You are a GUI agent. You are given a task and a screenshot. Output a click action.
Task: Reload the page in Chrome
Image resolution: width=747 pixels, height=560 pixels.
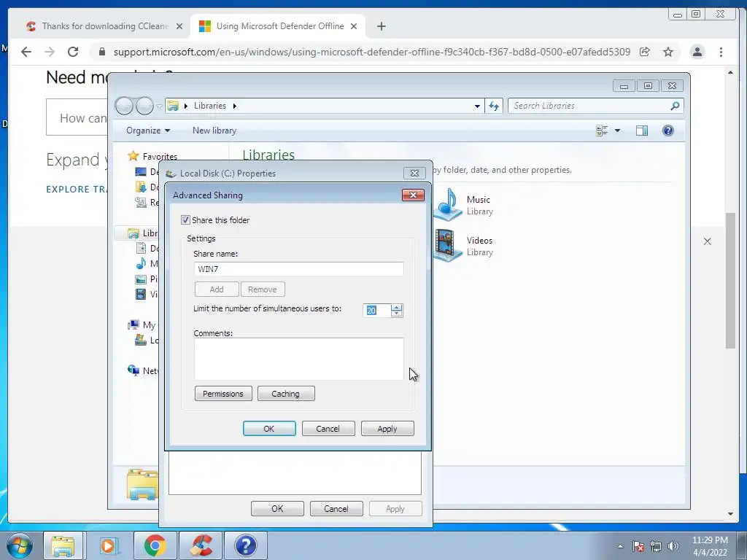click(73, 52)
